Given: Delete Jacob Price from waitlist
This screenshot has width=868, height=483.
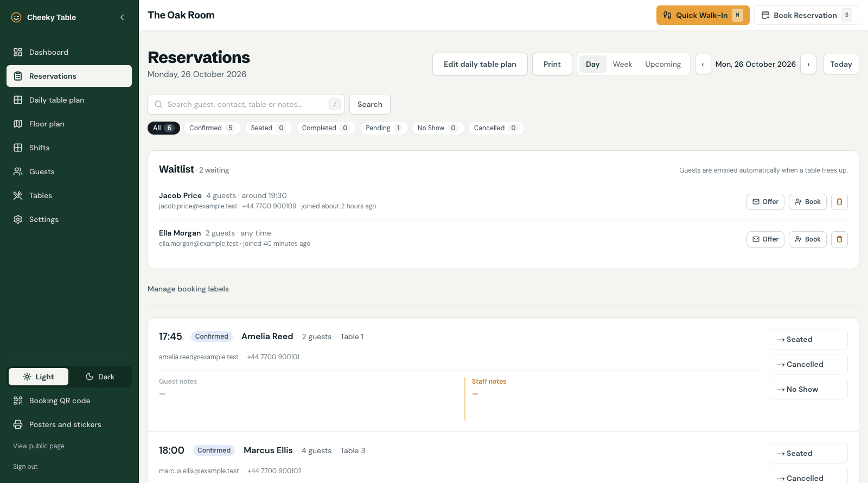Looking at the screenshot, I should 839,202.
